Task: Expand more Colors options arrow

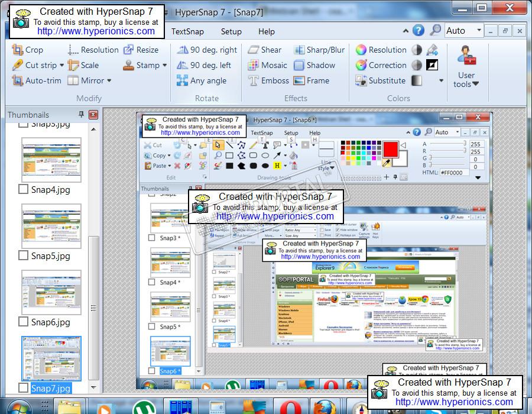Action: (441, 81)
